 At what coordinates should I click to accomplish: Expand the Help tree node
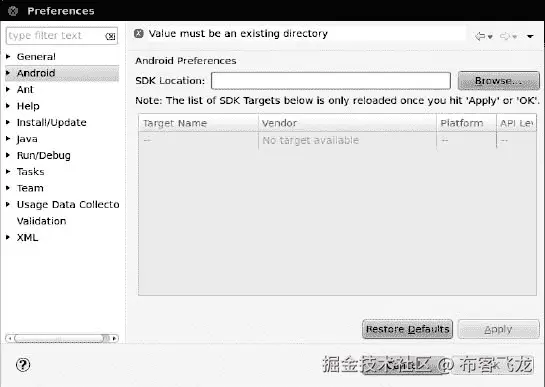pos(8,106)
